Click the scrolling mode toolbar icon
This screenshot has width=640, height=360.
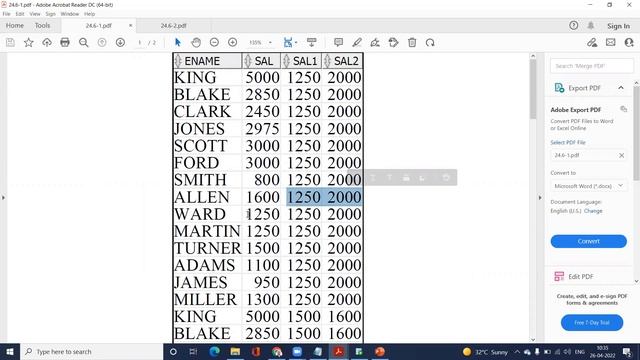click(x=311, y=42)
